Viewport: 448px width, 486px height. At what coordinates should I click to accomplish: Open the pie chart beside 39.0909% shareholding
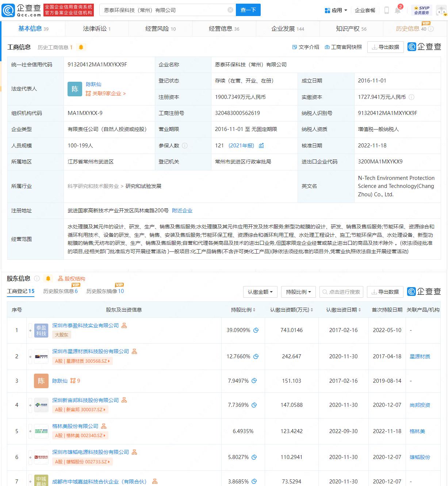[x=256, y=330]
